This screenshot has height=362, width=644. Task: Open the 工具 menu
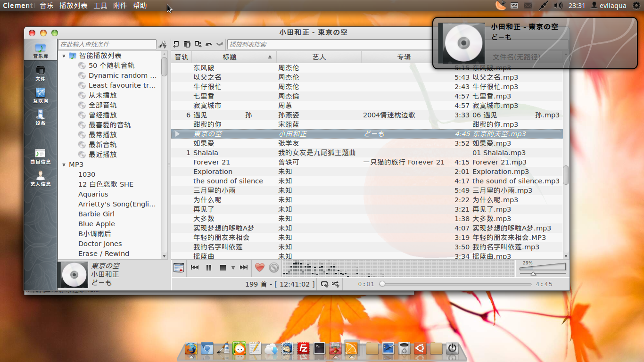tap(100, 6)
